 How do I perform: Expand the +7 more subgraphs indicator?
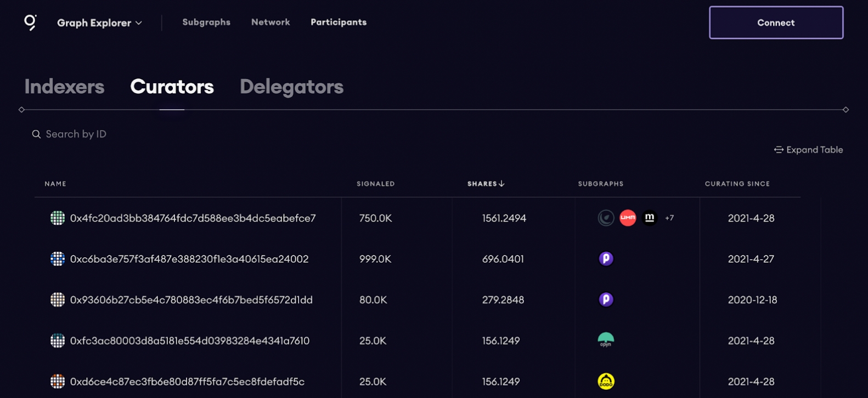pos(669,218)
